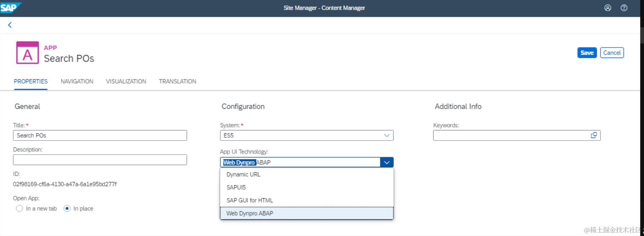Click the pink APP tile icon
Viewport: 644px width, 236px height.
click(27, 53)
